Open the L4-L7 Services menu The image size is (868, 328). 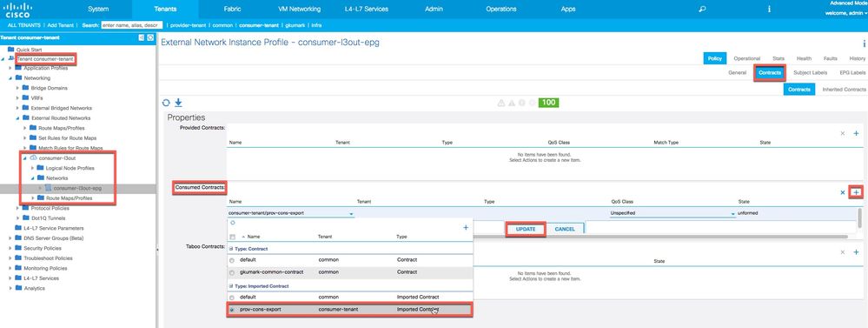367,9
